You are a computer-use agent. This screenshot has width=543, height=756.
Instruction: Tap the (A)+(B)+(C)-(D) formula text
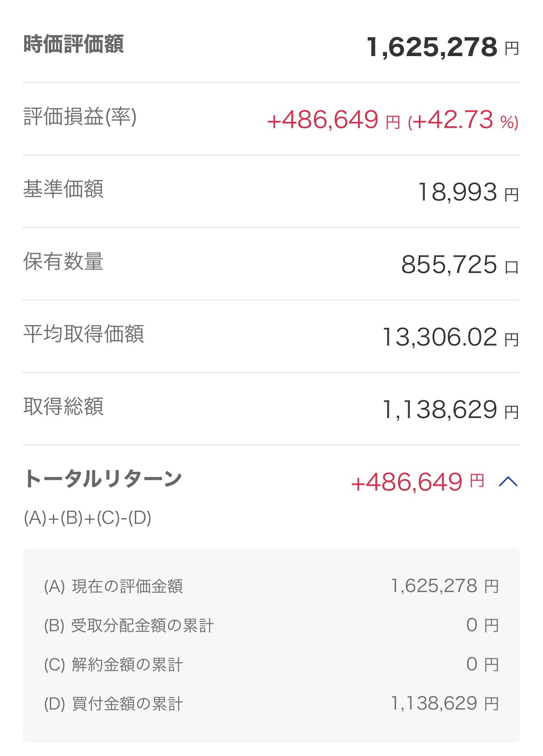87,518
